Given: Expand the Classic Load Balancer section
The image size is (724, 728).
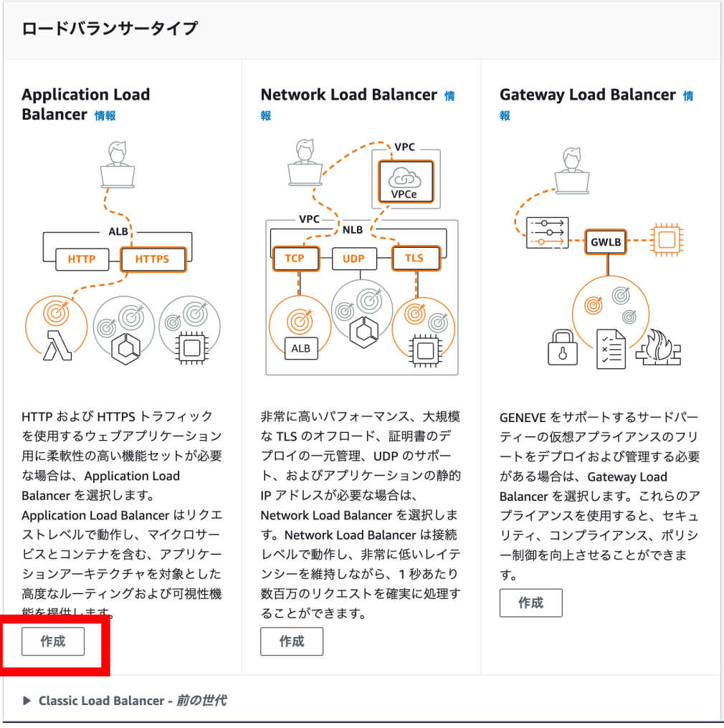Looking at the screenshot, I should [120, 701].
